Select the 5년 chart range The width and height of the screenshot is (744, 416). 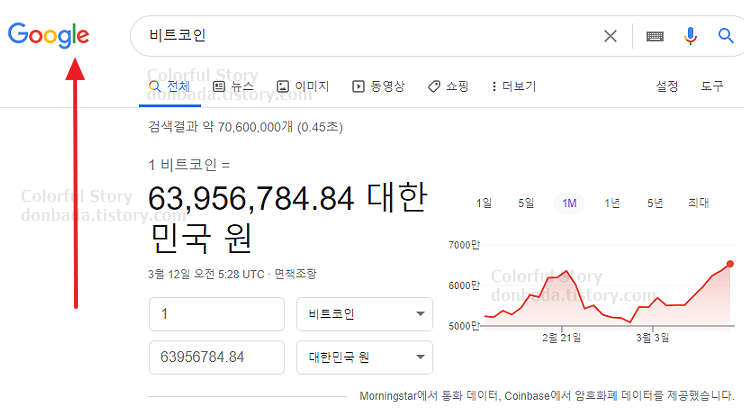[655, 203]
